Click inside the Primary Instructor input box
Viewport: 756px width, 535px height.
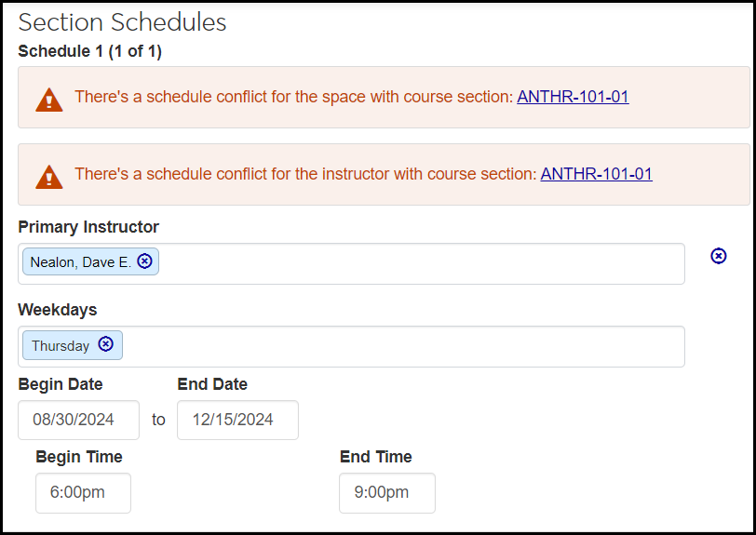[x=419, y=263]
